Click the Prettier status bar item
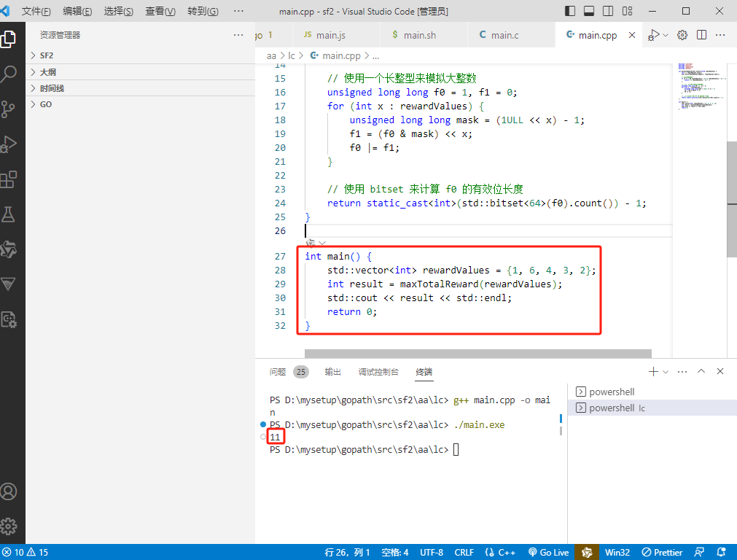This screenshot has height=560, width=737. pyautogui.click(x=662, y=552)
